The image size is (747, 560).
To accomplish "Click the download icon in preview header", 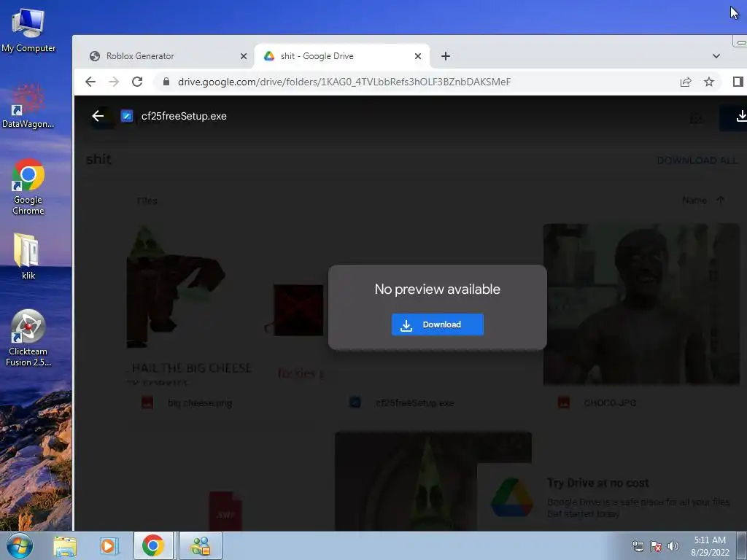I will (x=741, y=116).
